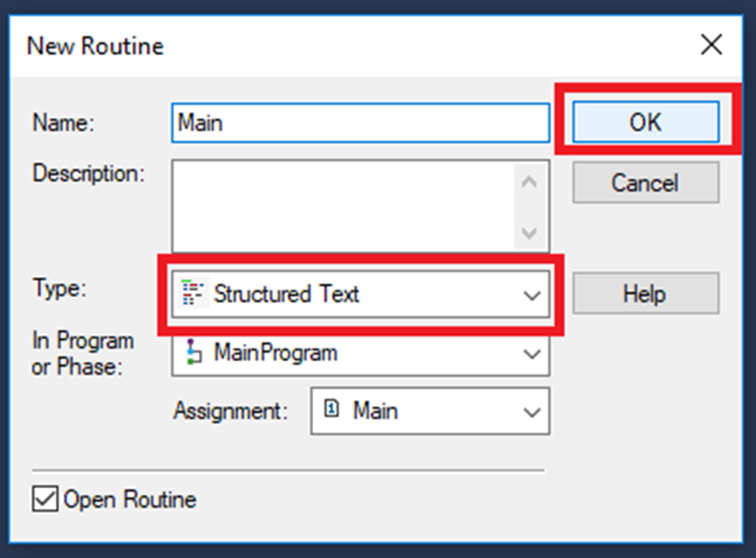756x558 pixels.
Task: Click the Open Routine label text
Action: 129,500
